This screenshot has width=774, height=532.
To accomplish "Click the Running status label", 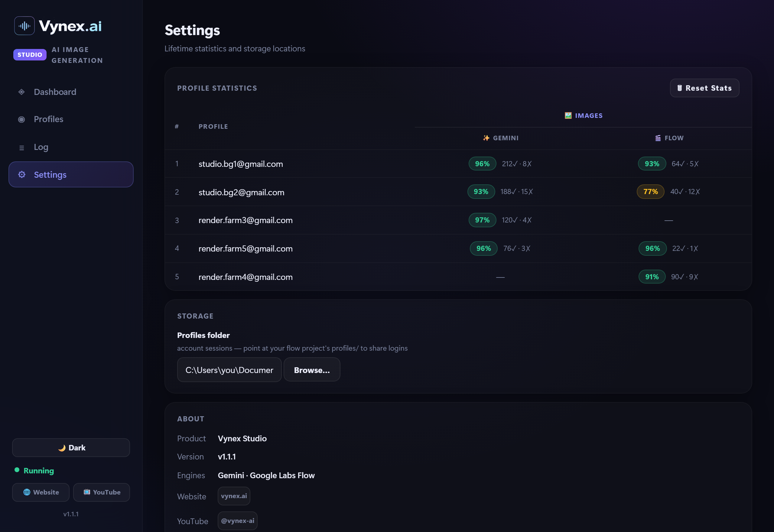I will [39, 471].
